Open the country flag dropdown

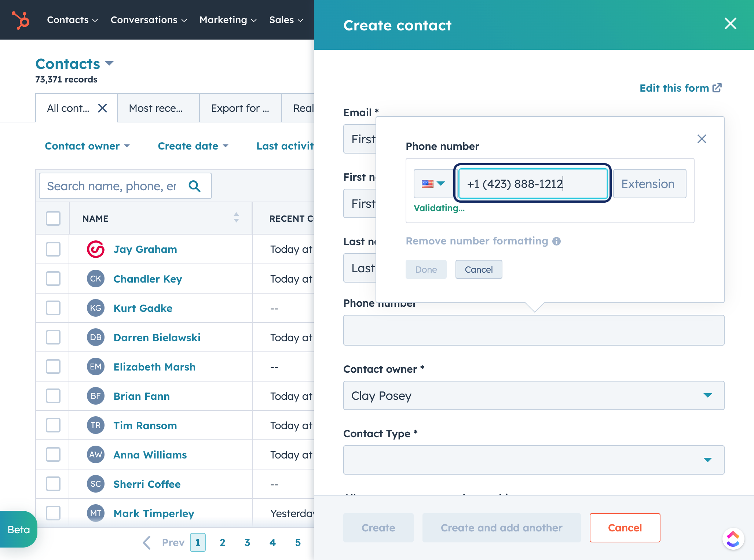pyautogui.click(x=433, y=184)
